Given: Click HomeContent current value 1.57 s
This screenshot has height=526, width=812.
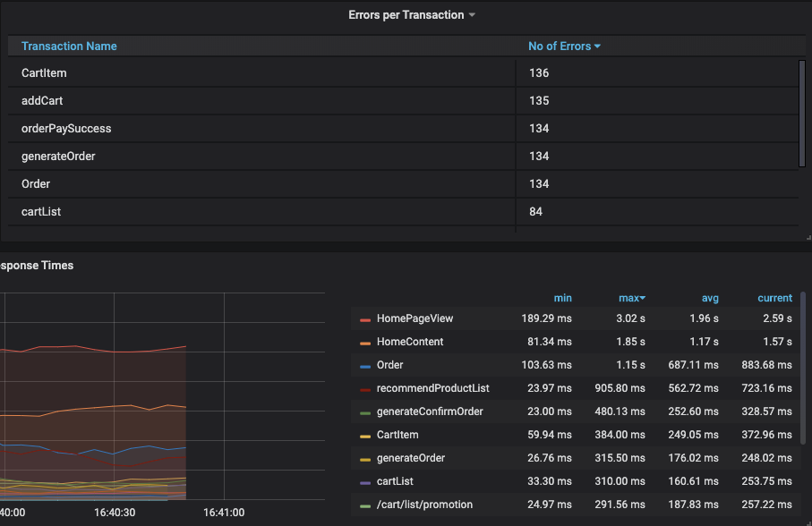Looking at the screenshot, I should click(x=777, y=342).
